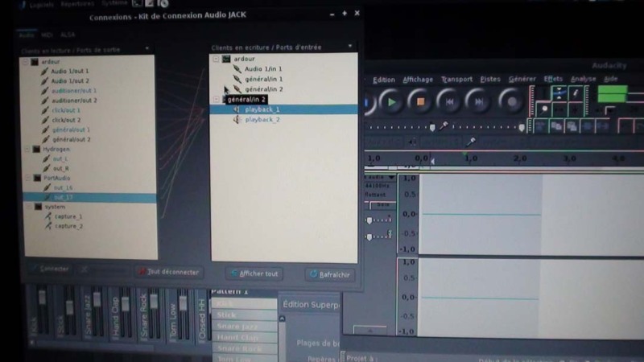Open the output ports column header dropdown arrow

(x=147, y=48)
